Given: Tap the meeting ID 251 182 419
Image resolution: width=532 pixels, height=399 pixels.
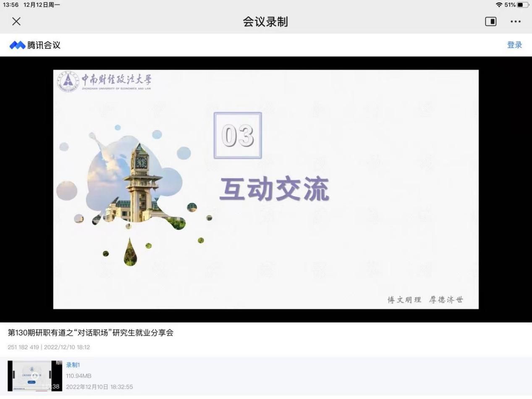Looking at the screenshot, I should pyautogui.click(x=24, y=347).
